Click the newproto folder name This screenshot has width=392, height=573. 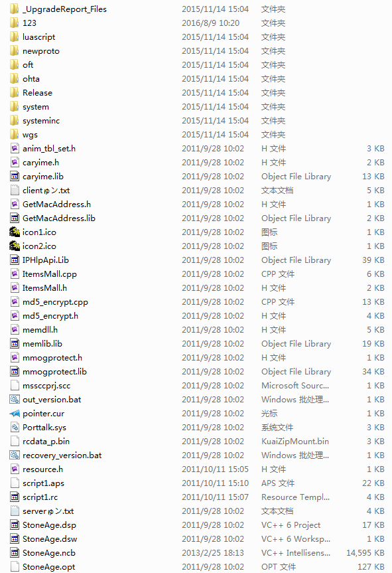pos(41,51)
